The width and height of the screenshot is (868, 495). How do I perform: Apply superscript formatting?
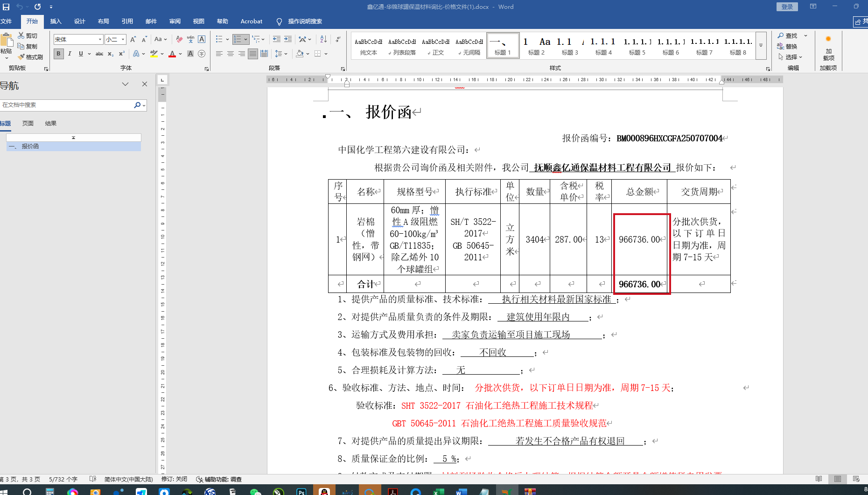tap(122, 54)
